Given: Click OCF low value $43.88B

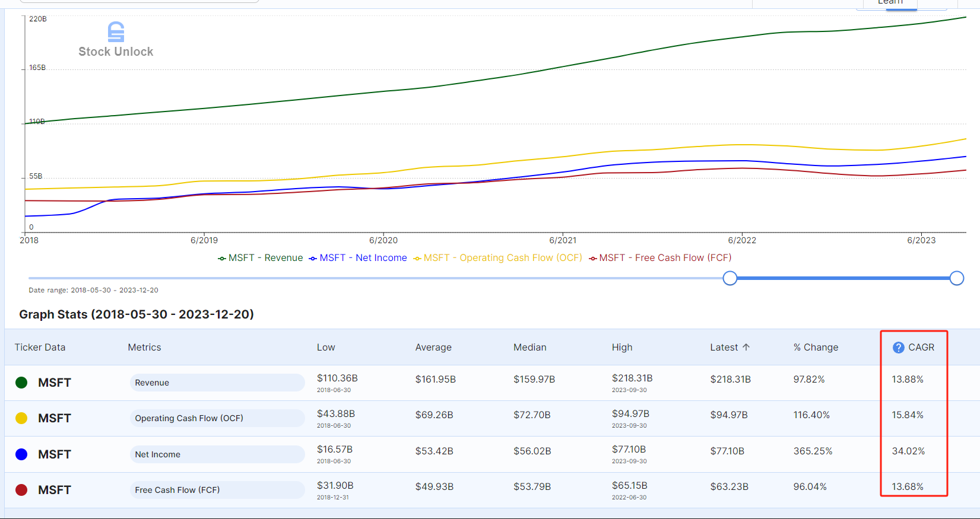Looking at the screenshot, I should pos(336,414).
